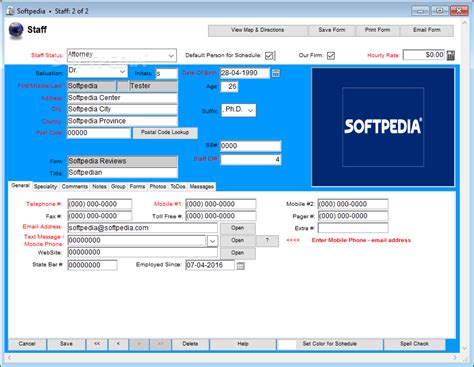Click the City field Softpedia City
Screen dimensions: 474x367
(122, 110)
